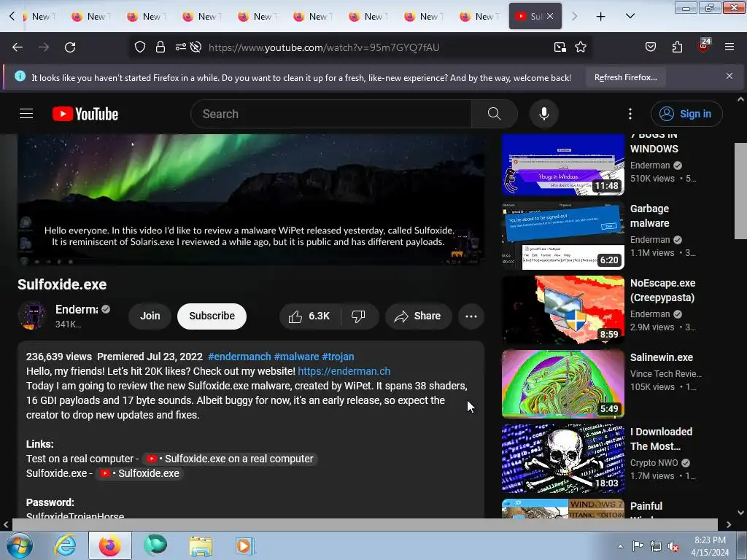Viewport: 747px width, 560px height.
Task: Click the autoplay blocked icon
Action: [x=196, y=47]
